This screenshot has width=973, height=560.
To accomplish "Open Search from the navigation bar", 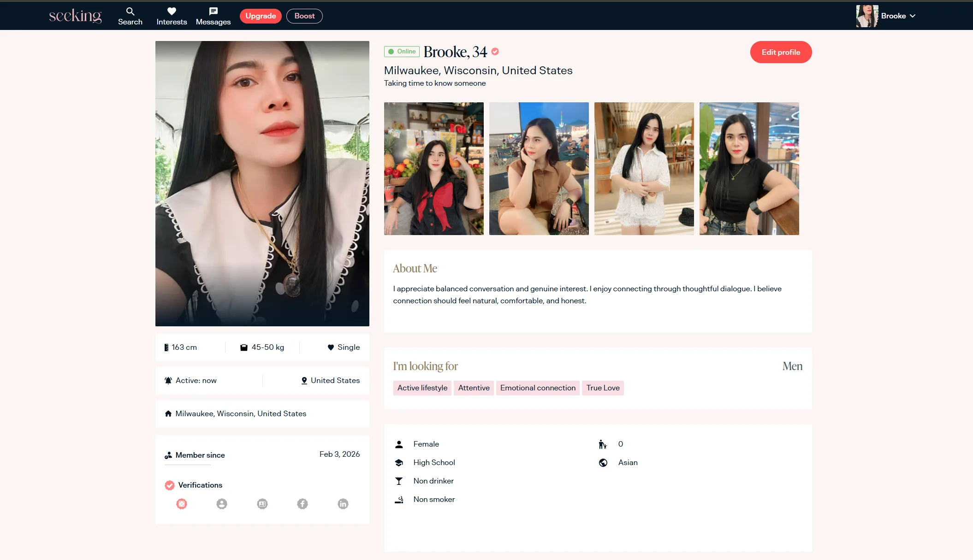I will (130, 16).
